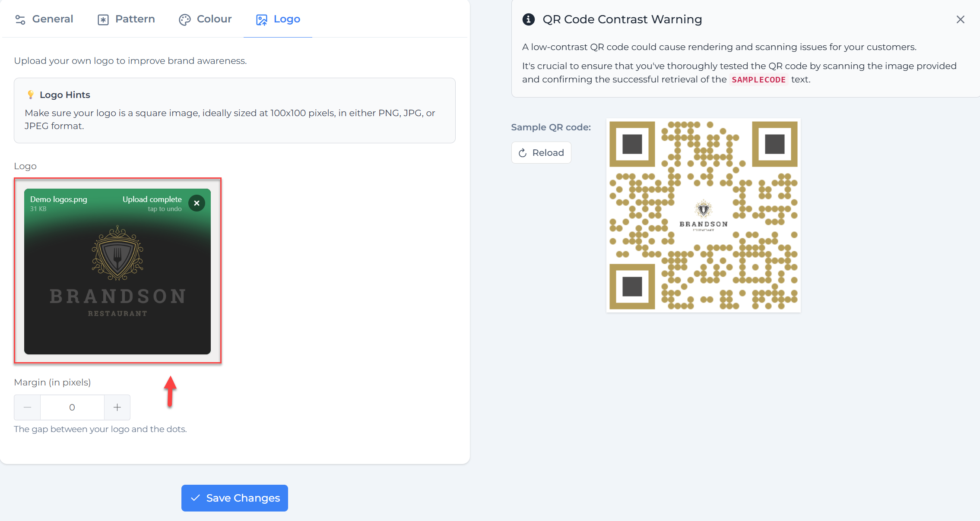Click 'Upload your own logo' description text
Image resolution: width=980 pixels, height=521 pixels.
130,61
